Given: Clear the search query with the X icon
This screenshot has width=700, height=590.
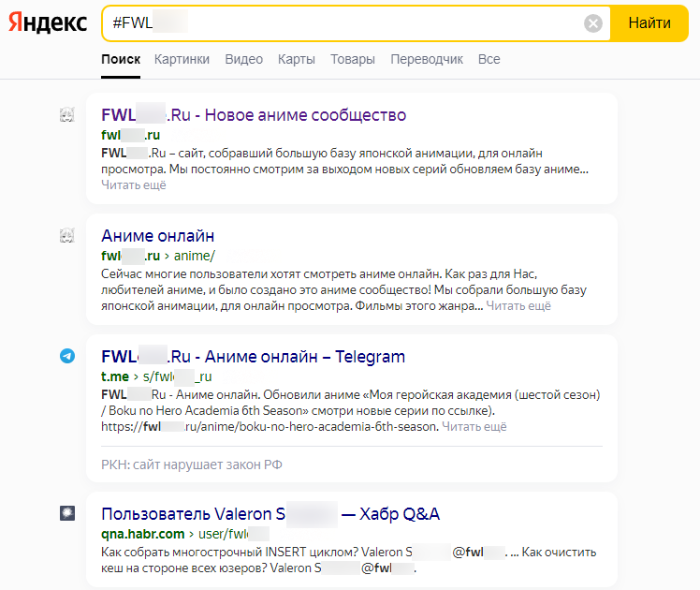Looking at the screenshot, I should click(x=593, y=23).
